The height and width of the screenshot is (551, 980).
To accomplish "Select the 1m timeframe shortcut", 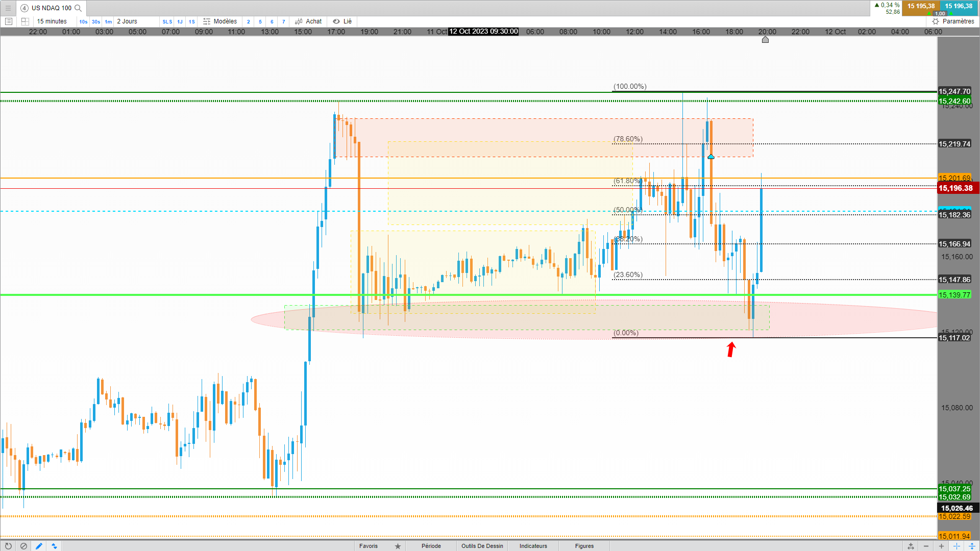I will (108, 21).
